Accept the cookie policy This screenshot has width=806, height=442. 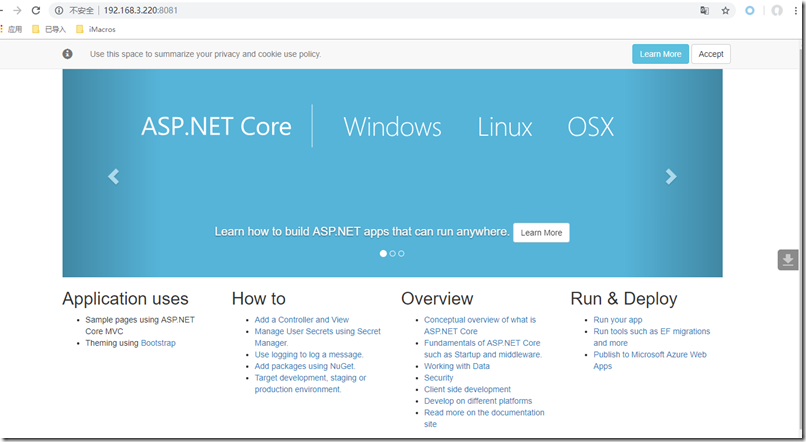click(711, 54)
